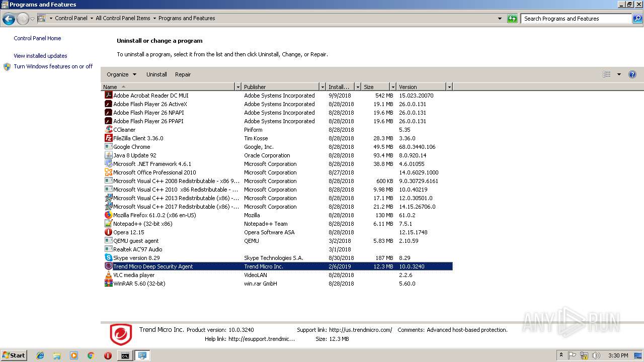Launch Chrome from the taskbar

[91, 355]
